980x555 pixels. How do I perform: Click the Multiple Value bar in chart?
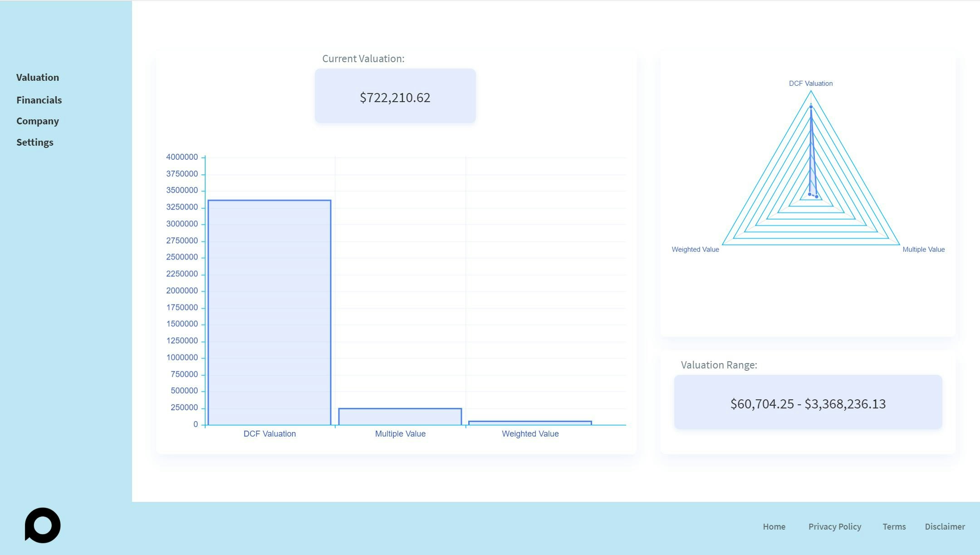tap(400, 417)
